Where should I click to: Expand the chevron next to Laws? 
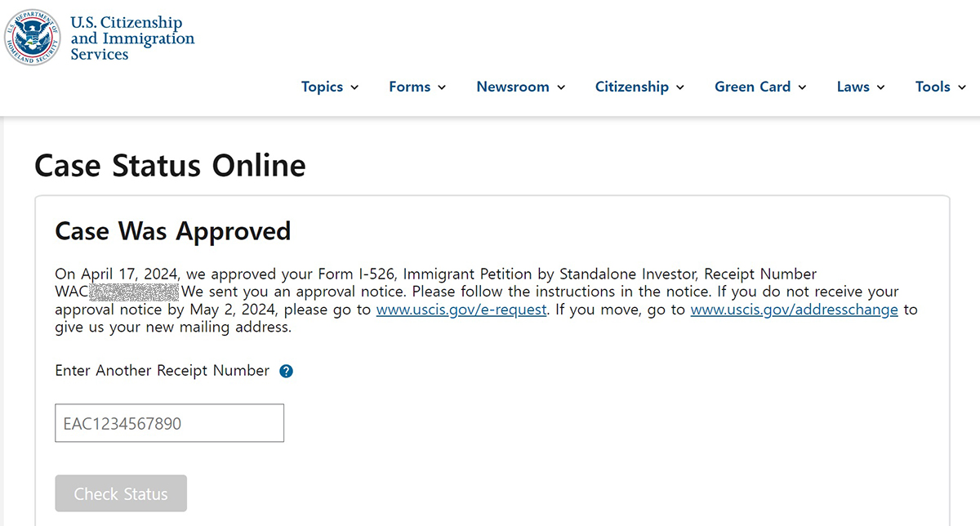[x=880, y=87]
